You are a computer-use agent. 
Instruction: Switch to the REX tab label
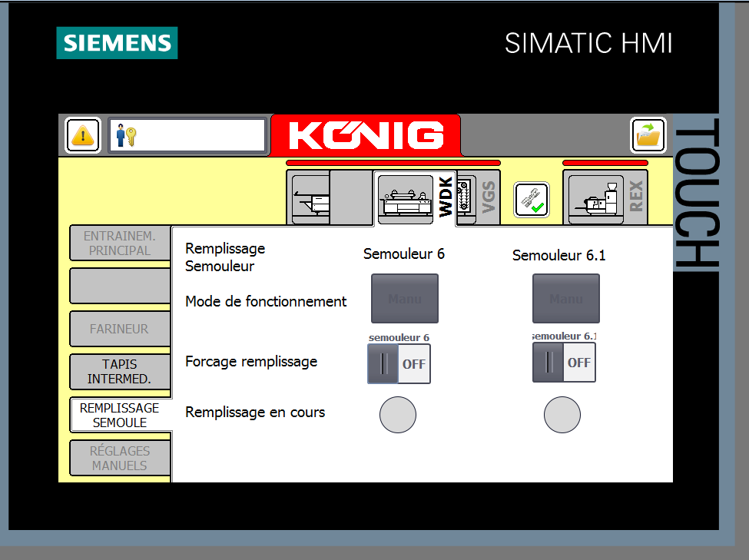point(636,197)
